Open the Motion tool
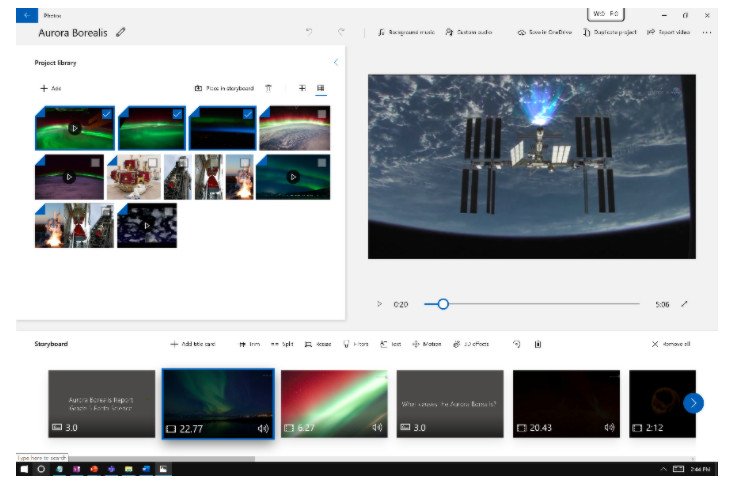The image size is (732, 493). tap(427, 344)
